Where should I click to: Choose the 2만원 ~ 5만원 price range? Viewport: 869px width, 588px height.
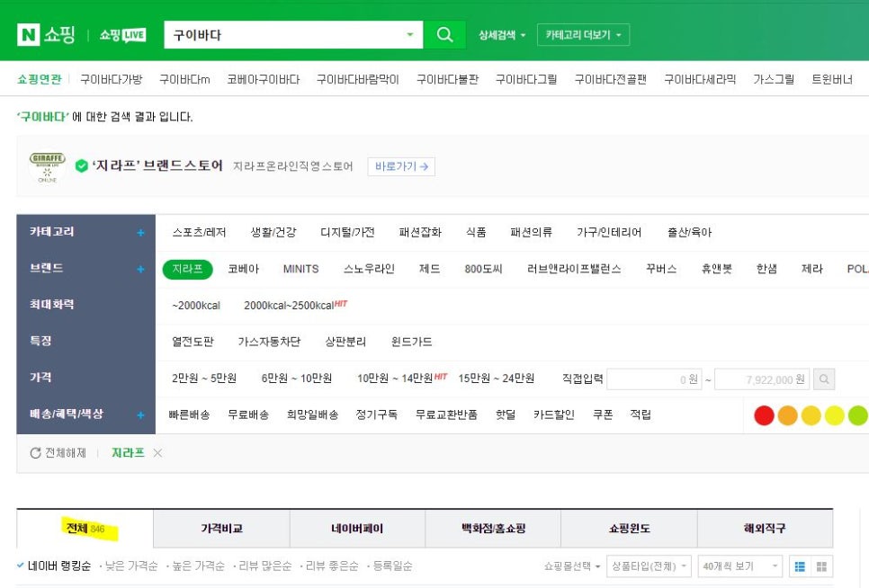(x=204, y=379)
